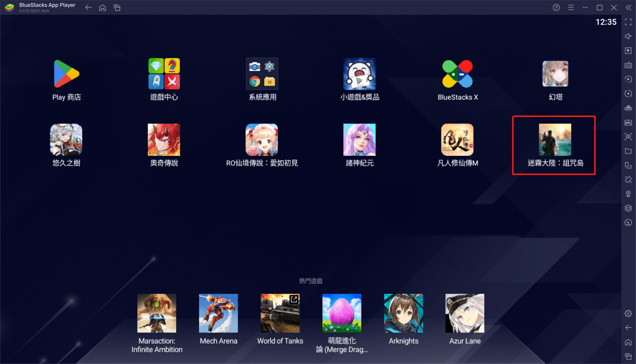Open 萌龍進化論 Merge Dragons thumbnail

point(342,313)
